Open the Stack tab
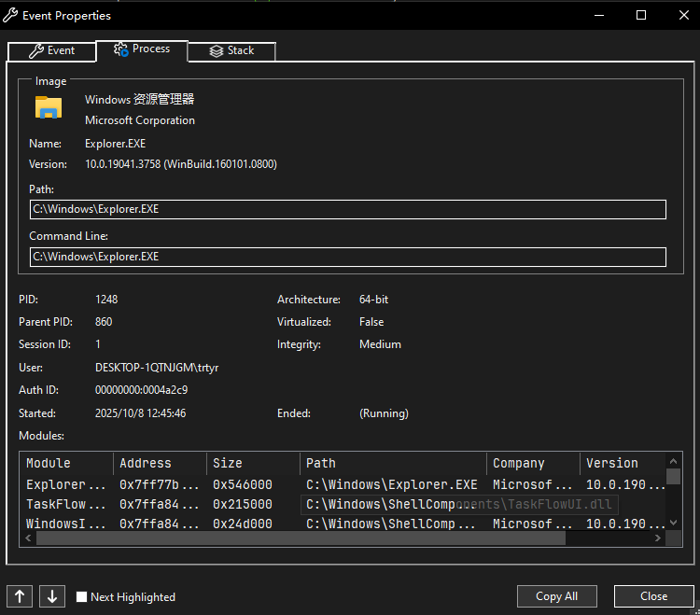 click(x=231, y=51)
